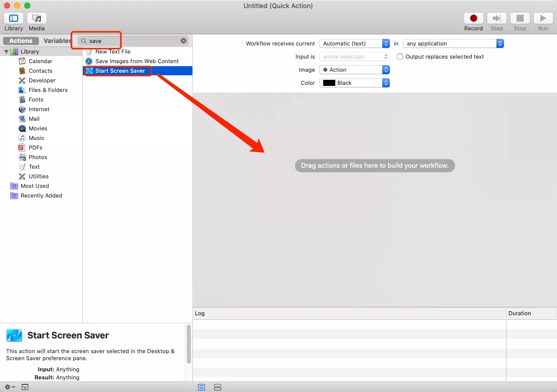Viewport: 557px width, 392px height.
Task: Select the PDFs category icon
Action: (22, 148)
